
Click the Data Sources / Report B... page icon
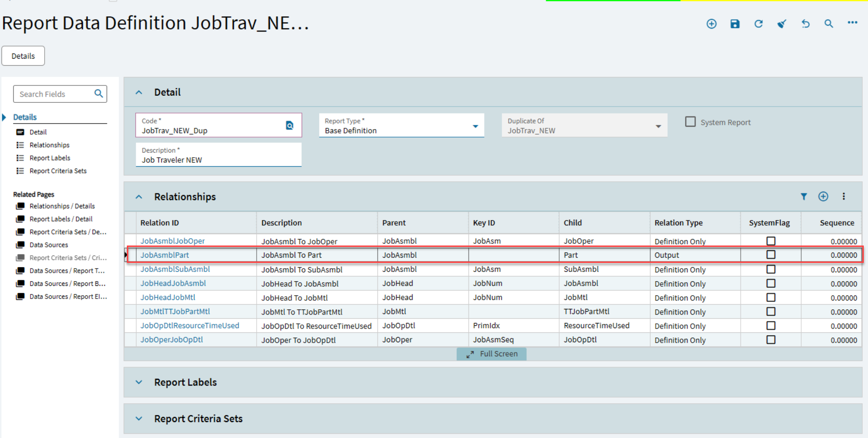(x=20, y=284)
